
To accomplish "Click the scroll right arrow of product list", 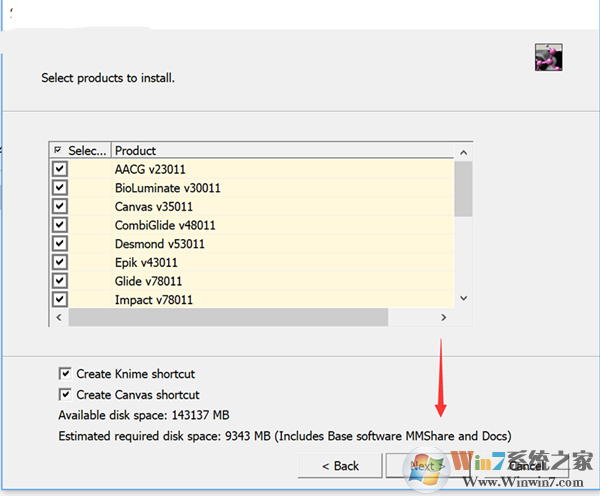I will click(443, 317).
